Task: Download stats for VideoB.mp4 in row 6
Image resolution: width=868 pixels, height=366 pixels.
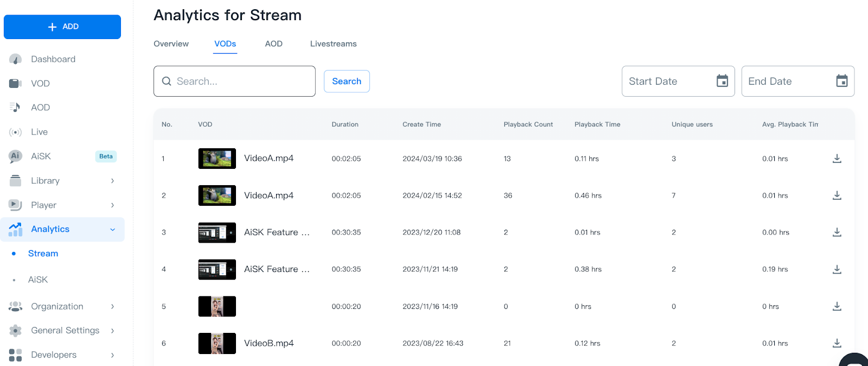Action: (x=837, y=343)
